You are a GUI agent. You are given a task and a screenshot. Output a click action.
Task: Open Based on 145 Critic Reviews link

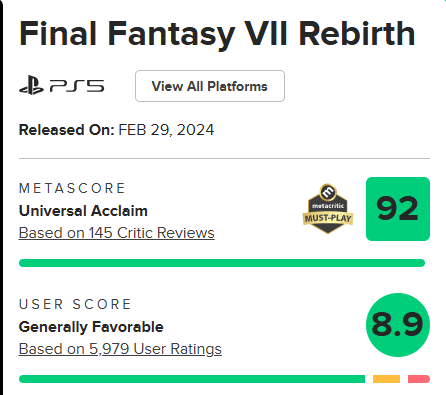click(117, 233)
